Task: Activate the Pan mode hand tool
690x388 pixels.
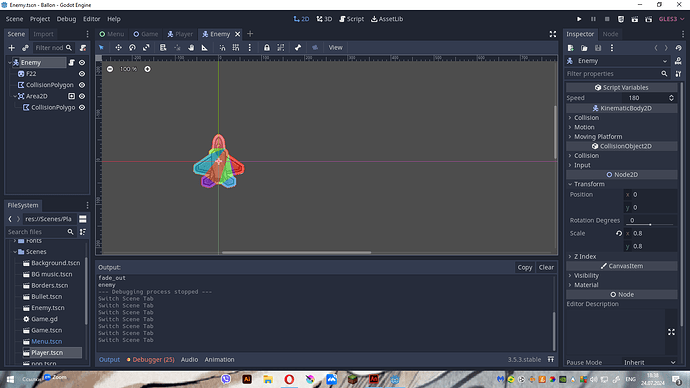Action: pos(191,48)
